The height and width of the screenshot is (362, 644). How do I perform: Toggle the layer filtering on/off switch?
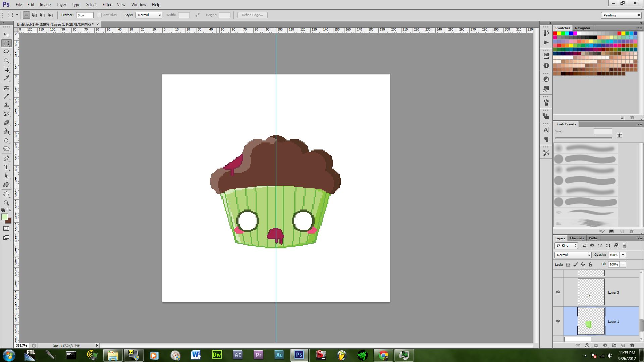pos(624,246)
